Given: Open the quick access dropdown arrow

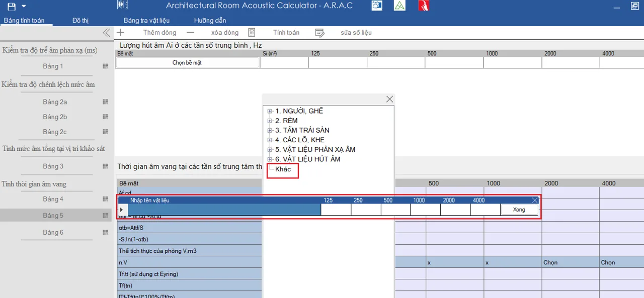Looking at the screenshot, I should [24, 6].
